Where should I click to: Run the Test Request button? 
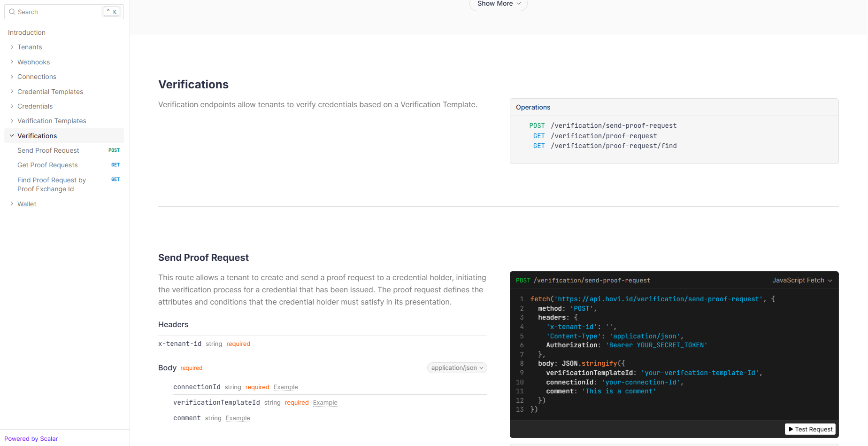click(x=810, y=429)
